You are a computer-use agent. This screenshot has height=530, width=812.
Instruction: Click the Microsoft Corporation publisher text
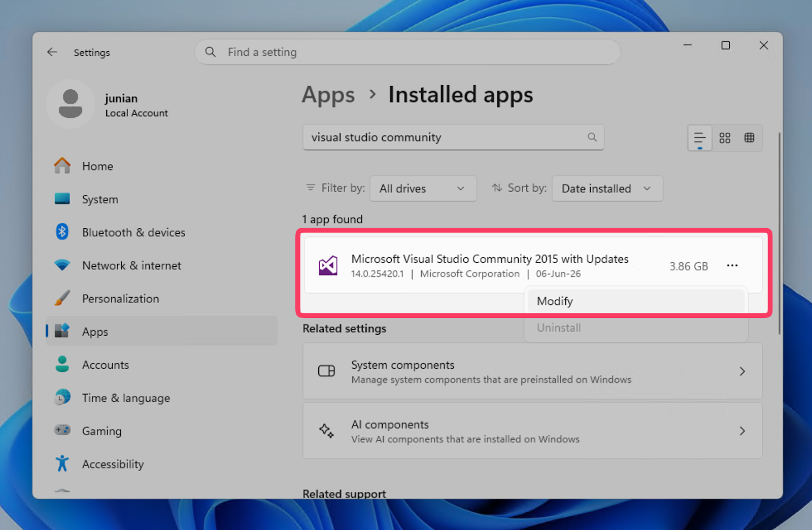click(470, 274)
